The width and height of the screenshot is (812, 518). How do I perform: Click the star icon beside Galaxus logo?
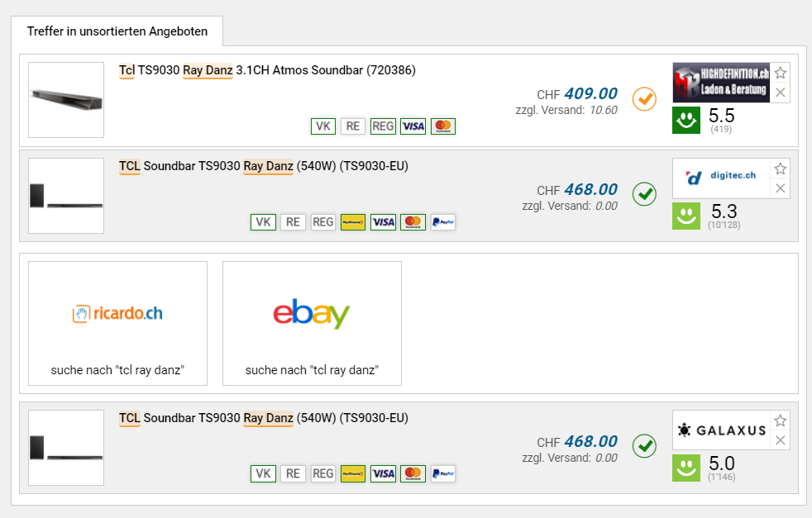pyautogui.click(x=780, y=421)
